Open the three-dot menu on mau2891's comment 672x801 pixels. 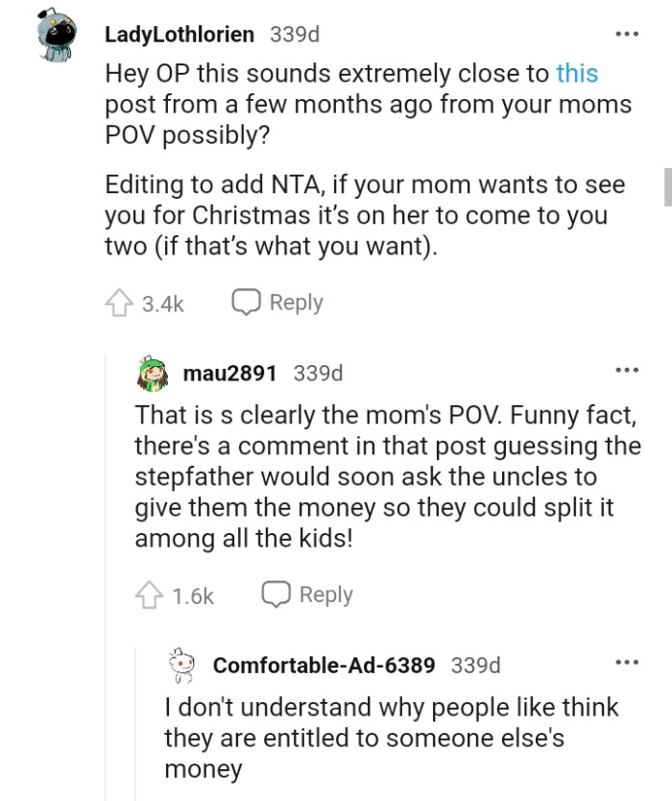tap(628, 370)
